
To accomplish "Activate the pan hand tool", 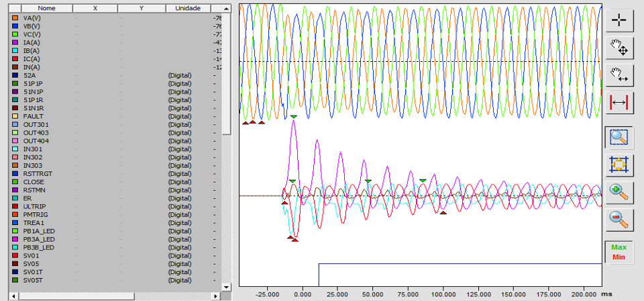I will pyautogui.click(x=619, y=48).
